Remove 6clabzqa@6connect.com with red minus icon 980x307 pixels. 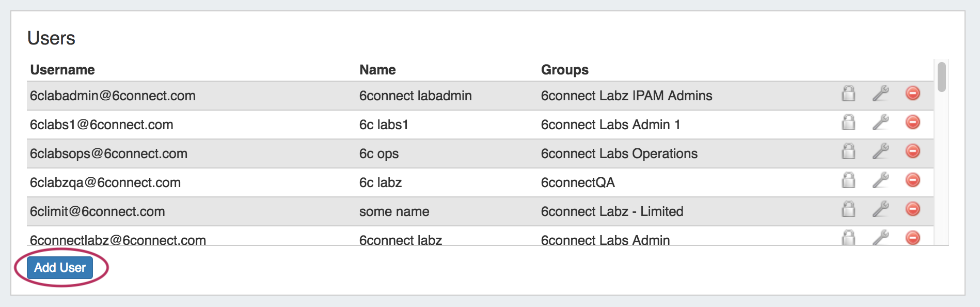point(912,180)
